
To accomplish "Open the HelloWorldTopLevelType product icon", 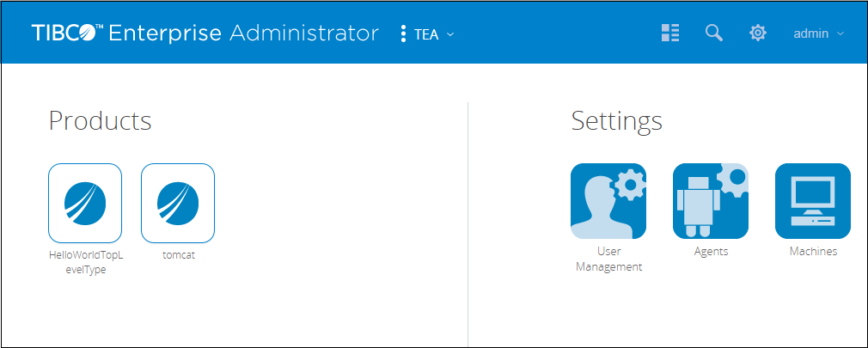I will (x=85, y=203).
